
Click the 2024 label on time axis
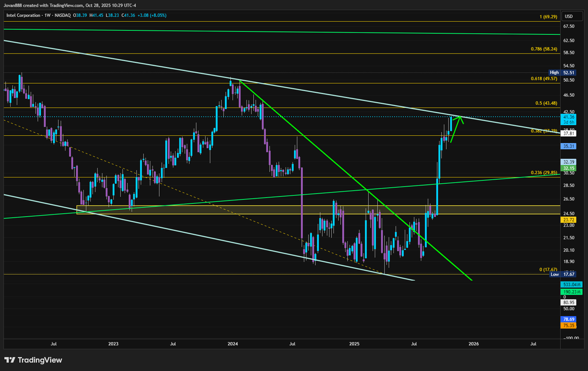[233, 345]
